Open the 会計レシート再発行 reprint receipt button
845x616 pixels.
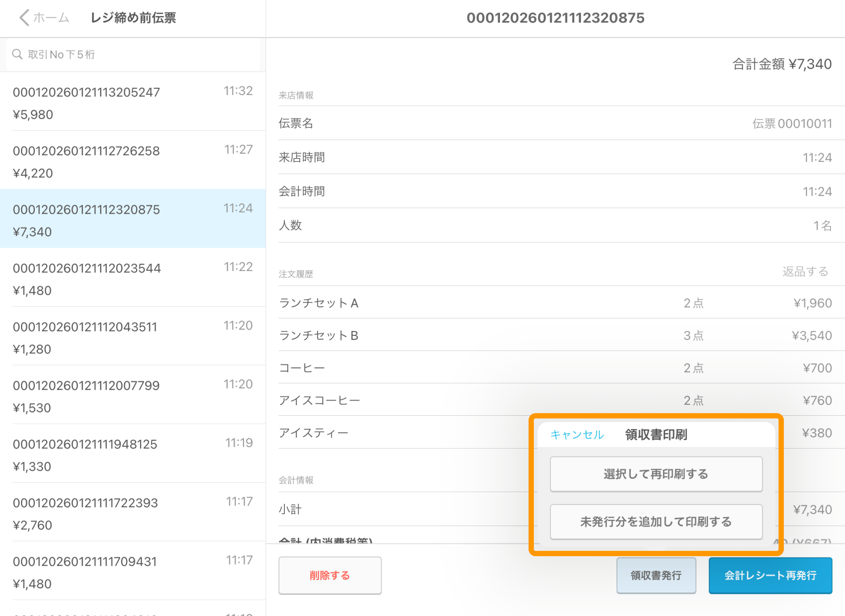[770, 575]
